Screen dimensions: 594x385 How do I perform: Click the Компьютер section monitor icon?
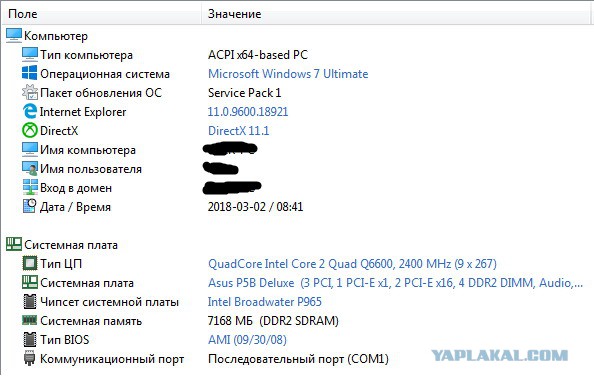tap(14, 35)
